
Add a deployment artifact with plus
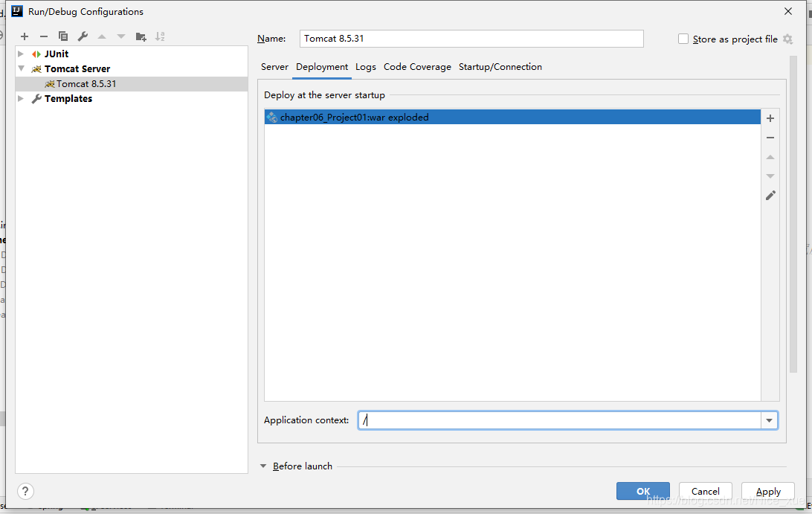point(770,118)
